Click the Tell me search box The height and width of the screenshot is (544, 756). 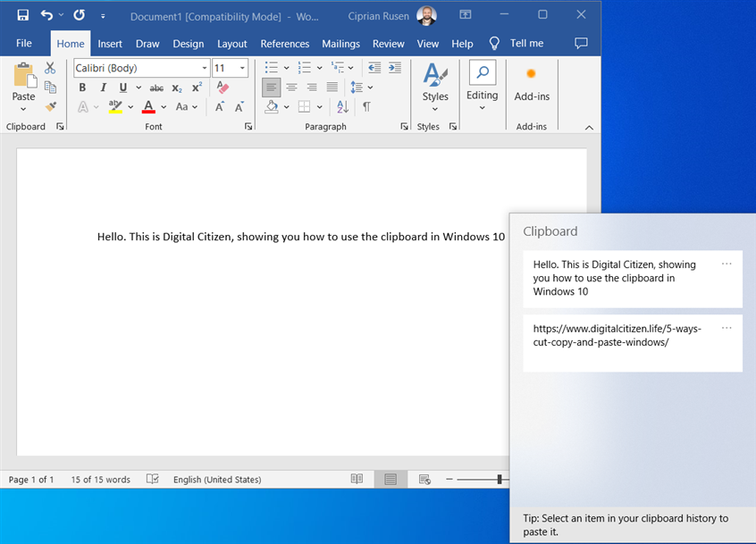(x=517, y=44)
